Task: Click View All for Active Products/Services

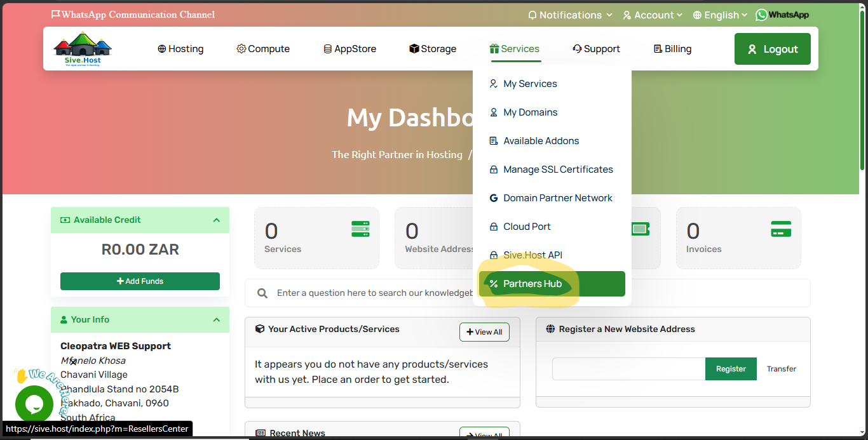Action: (484, 332)
